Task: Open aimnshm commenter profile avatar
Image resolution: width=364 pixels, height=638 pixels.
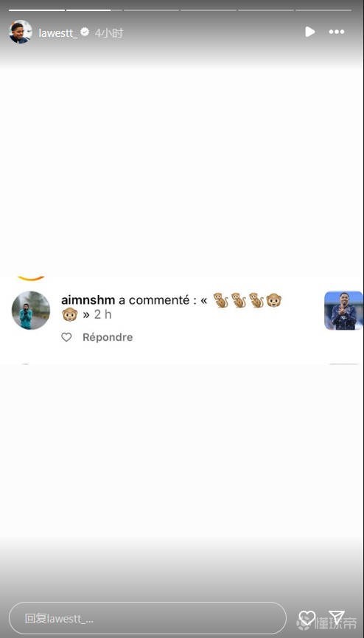Action: coord(31,310)
